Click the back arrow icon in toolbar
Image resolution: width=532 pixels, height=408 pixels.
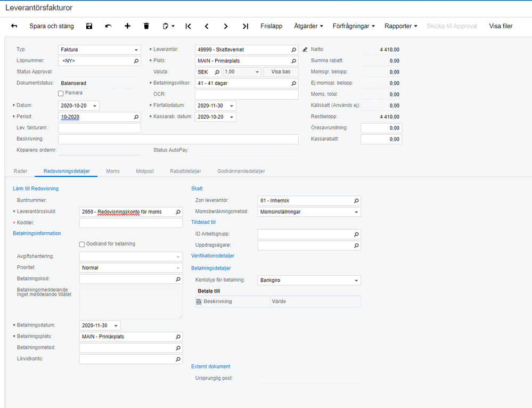tap(14, 26)
